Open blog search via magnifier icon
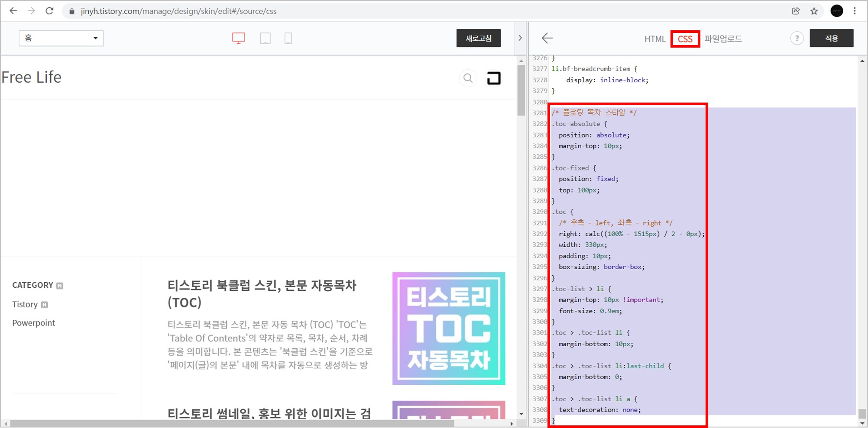This screenshot has width=868, height=428. coord(468,78)
